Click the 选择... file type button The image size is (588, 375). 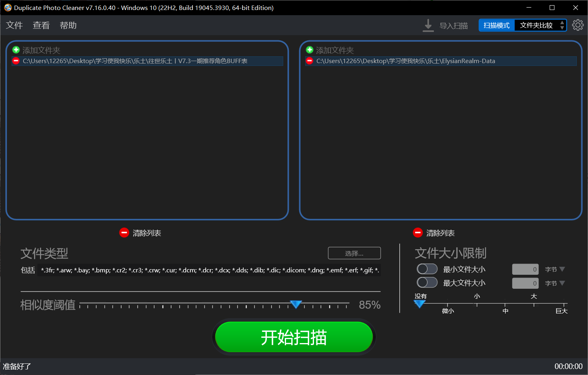pyautogui.click(x=354, y=253)
